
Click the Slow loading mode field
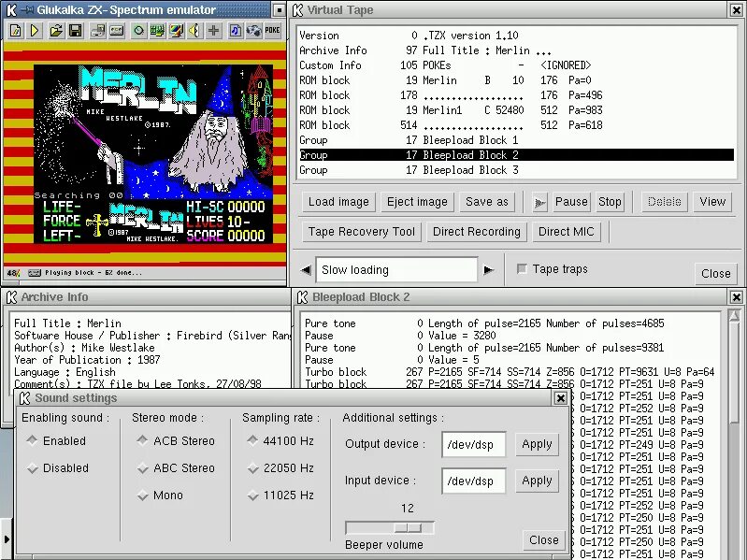(x=396, y=270)
